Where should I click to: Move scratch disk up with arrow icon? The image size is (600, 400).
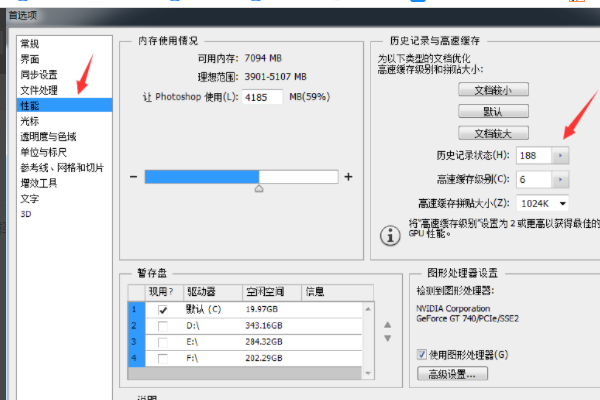pos(388,325)
